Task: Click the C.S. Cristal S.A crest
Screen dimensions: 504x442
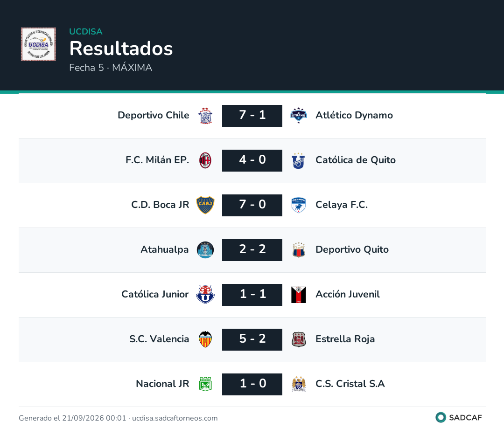Action: point(299,384)
